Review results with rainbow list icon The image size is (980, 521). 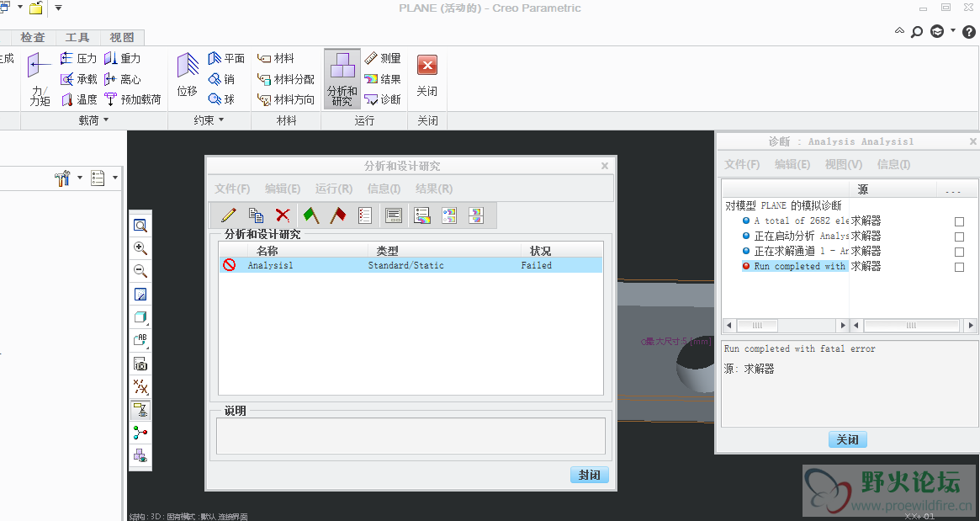pyautogui.click(x=422, y=215)
